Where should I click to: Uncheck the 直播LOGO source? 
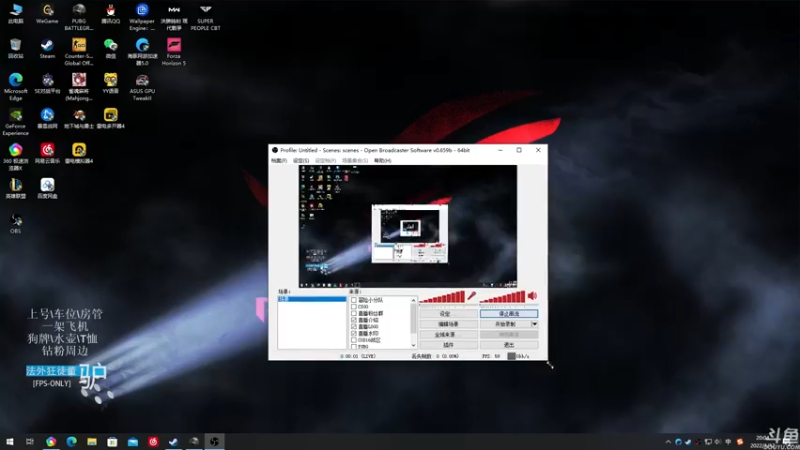point(354,327)
